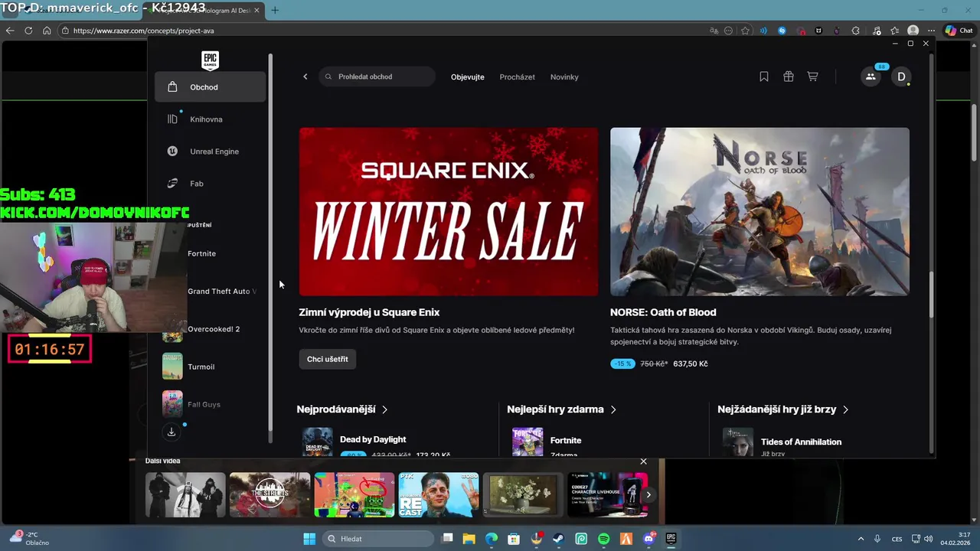980x551 pixels.
Task: Add page to favorites star icon
Action: (x=745, y=31)
